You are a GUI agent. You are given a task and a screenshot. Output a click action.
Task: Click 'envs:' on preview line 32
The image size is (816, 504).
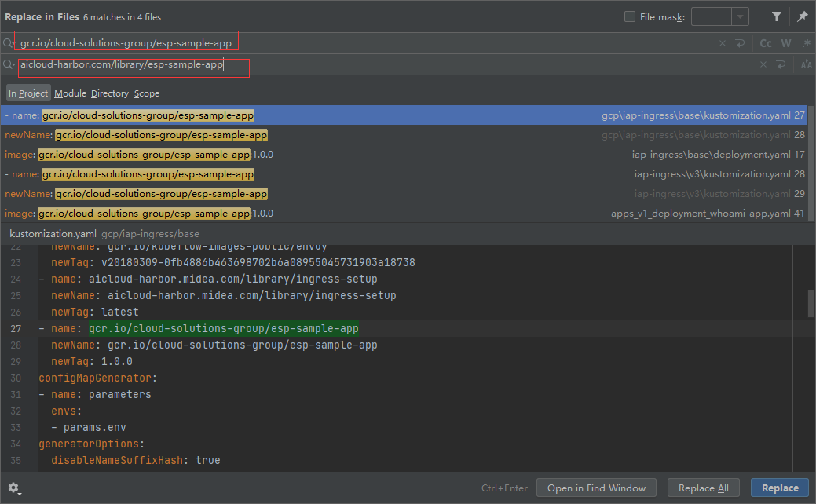point(66,411)
